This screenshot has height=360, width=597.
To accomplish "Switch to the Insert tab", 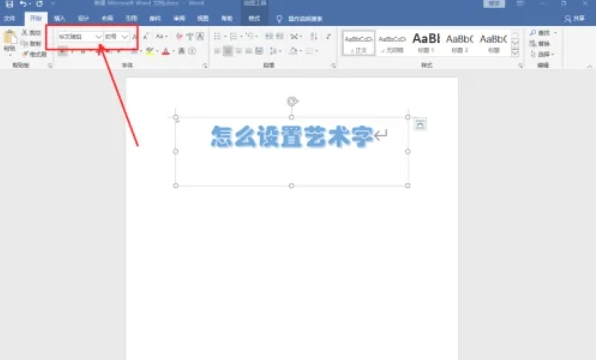I will click(x=59, y=18).
